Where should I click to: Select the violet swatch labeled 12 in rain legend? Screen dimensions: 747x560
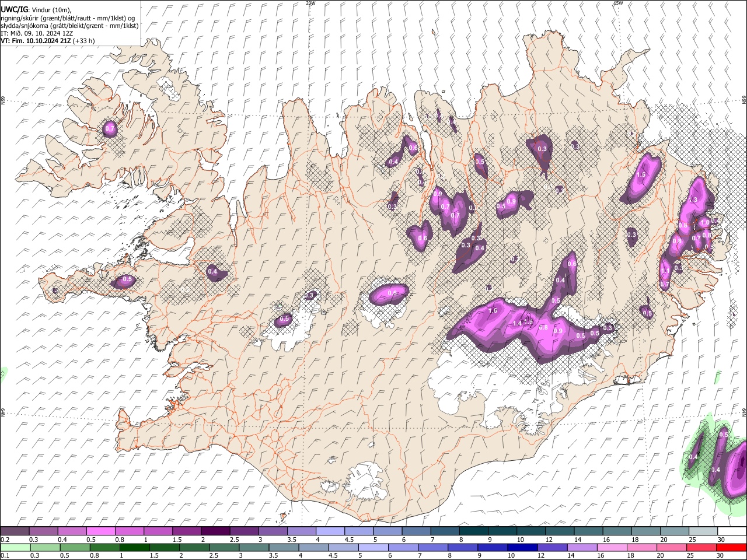coord(551,547)
